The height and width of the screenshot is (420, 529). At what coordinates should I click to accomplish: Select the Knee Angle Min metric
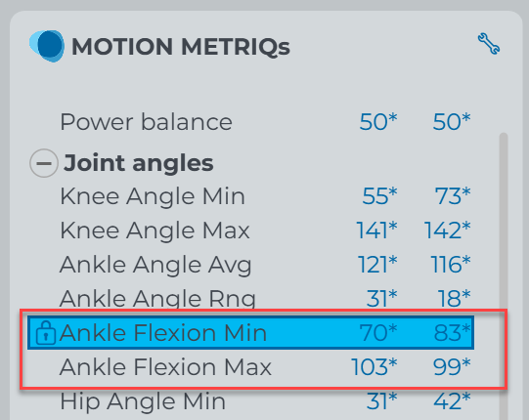[265, 196]
